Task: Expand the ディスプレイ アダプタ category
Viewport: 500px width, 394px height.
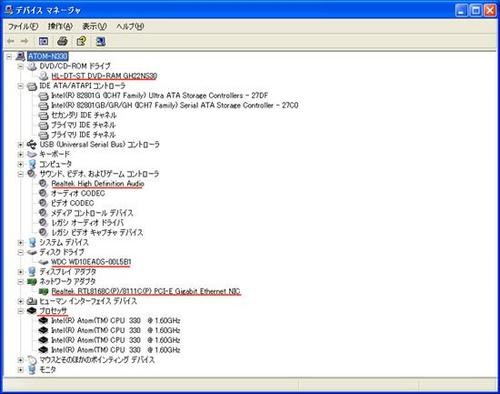Action: click(x=21, y=272)
